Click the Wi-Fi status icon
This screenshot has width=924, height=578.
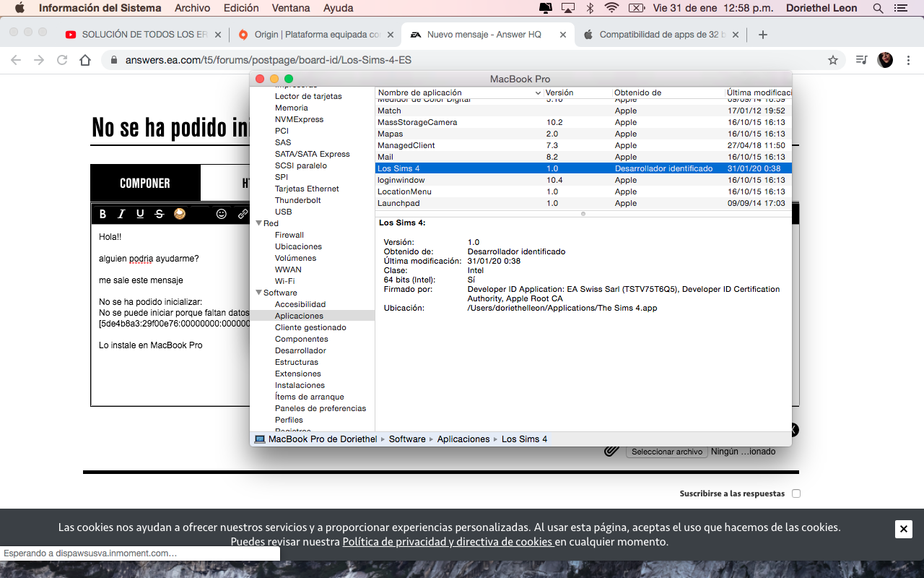click(612, 8)
